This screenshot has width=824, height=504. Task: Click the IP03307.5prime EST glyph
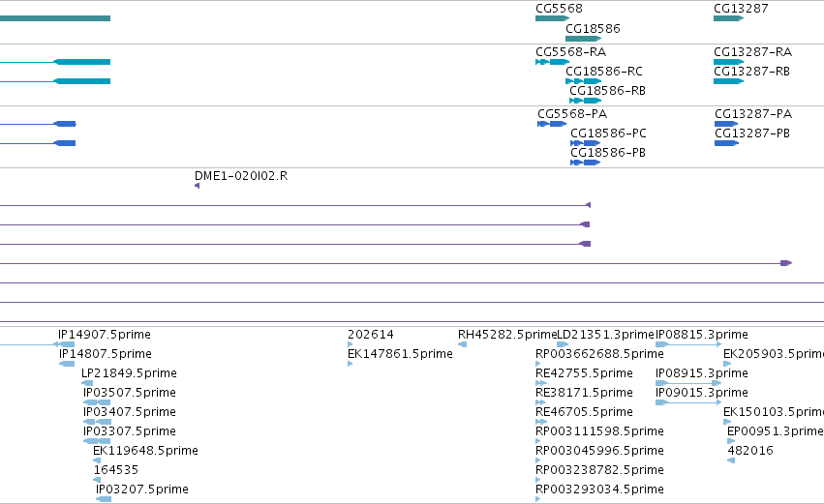tap(97, 441)
